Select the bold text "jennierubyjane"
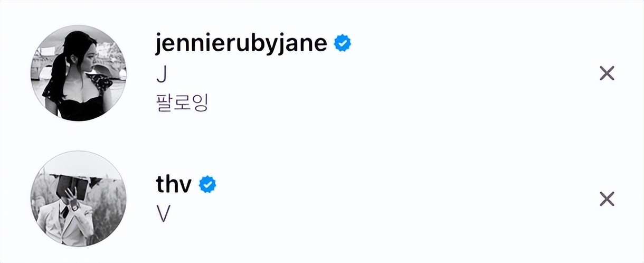Screen dimensions: 644x263 pos(241,43)
